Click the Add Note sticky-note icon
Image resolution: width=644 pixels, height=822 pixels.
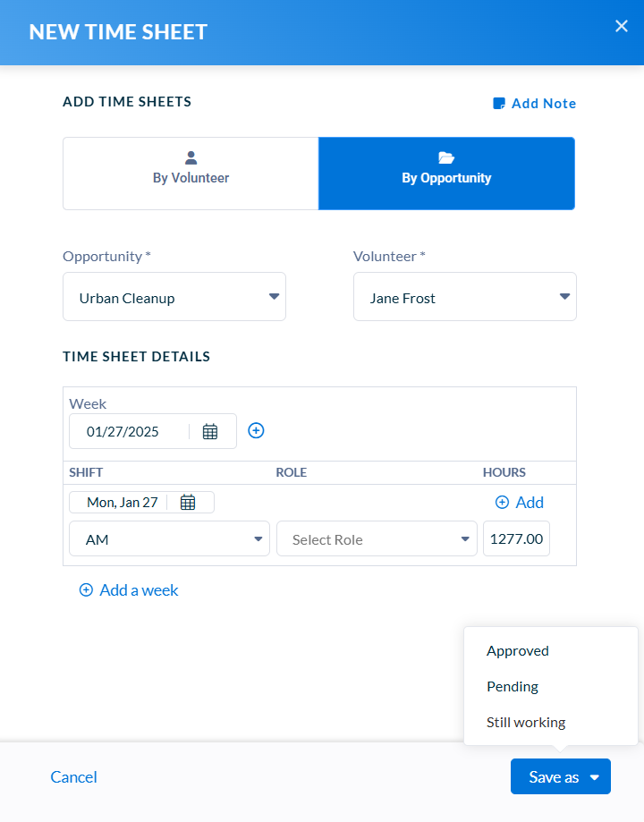click(x=499, y=103)
